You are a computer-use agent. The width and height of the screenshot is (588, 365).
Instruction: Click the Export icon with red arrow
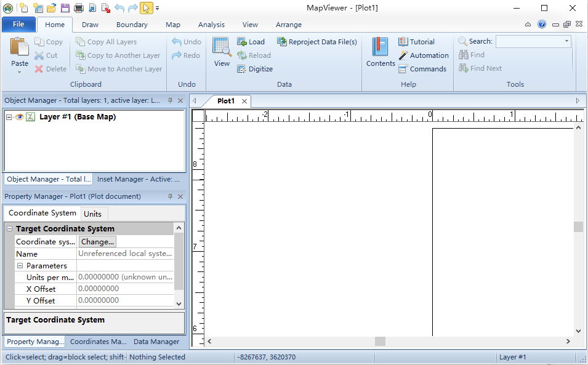tap(106, 7)
